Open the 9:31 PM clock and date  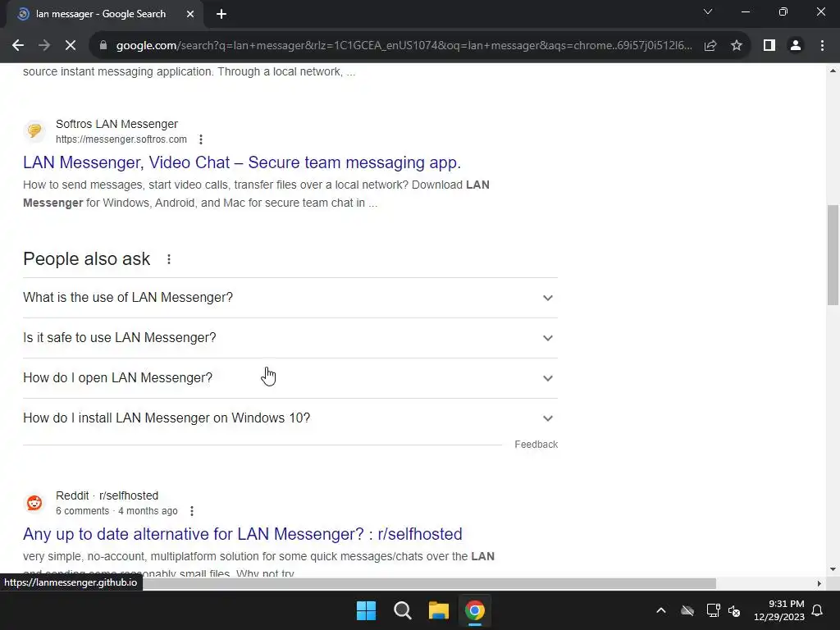pyautogui.click(x=779, y=610)
